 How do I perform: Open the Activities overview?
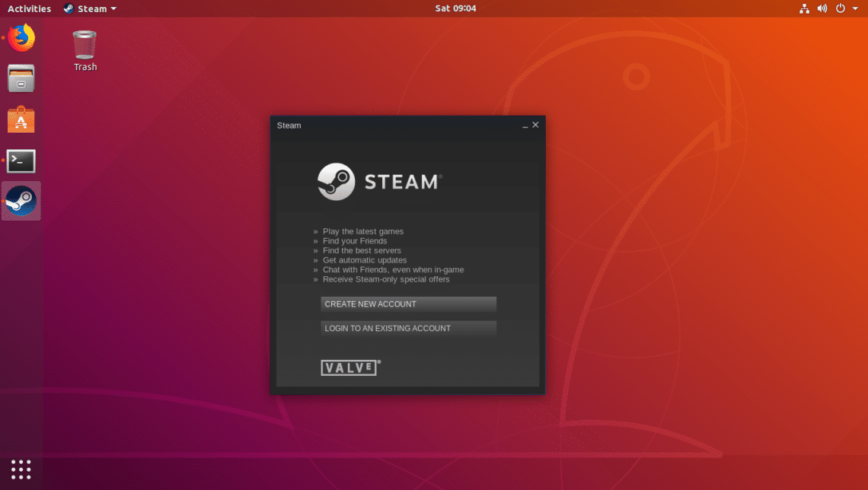click(x=29, y=9)
